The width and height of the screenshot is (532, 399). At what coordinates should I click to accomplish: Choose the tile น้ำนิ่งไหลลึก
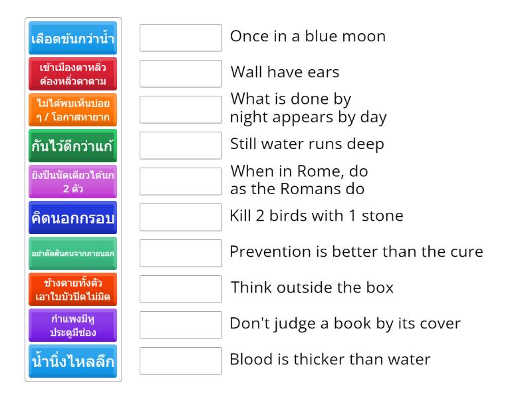pos(73,361)
